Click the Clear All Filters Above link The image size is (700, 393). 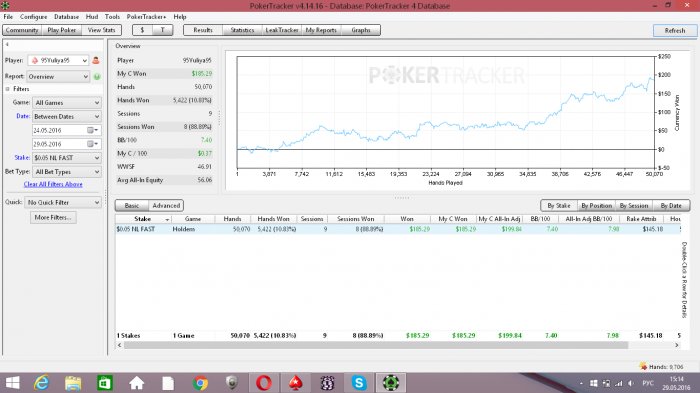pos(53,184)
